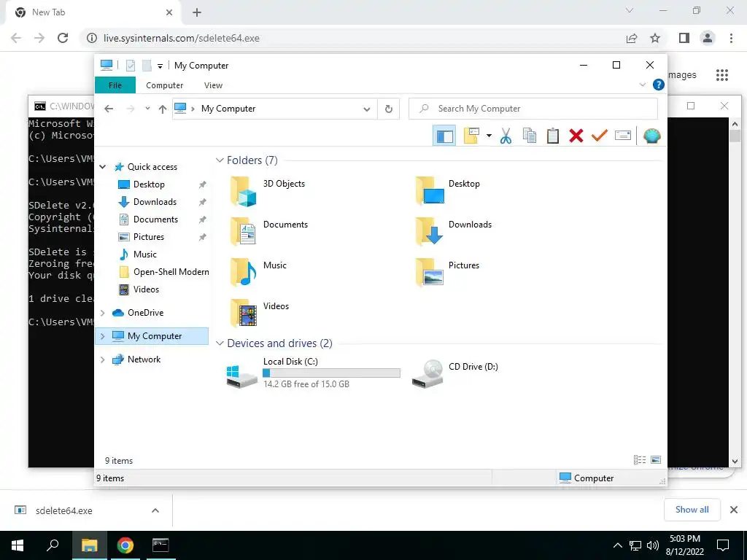
Task: Select the 3D Objects folder icon
Action: tap(244, 192)
